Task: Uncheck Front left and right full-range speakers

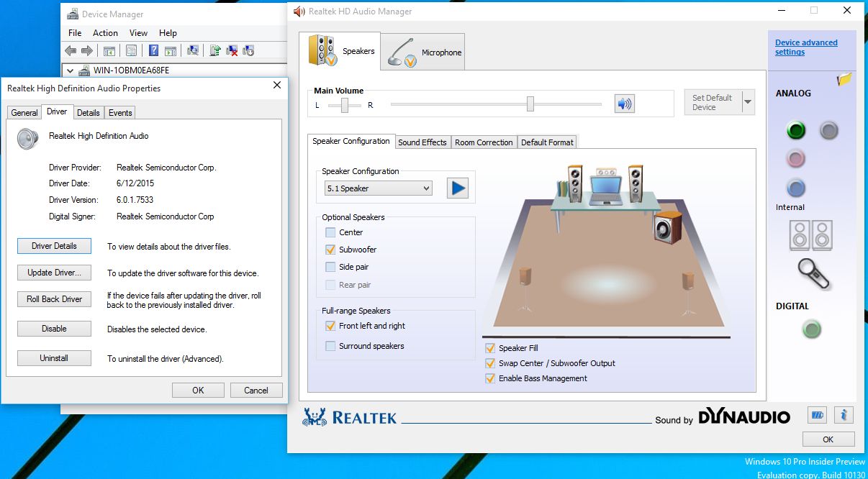Action: tap(330, 326)
